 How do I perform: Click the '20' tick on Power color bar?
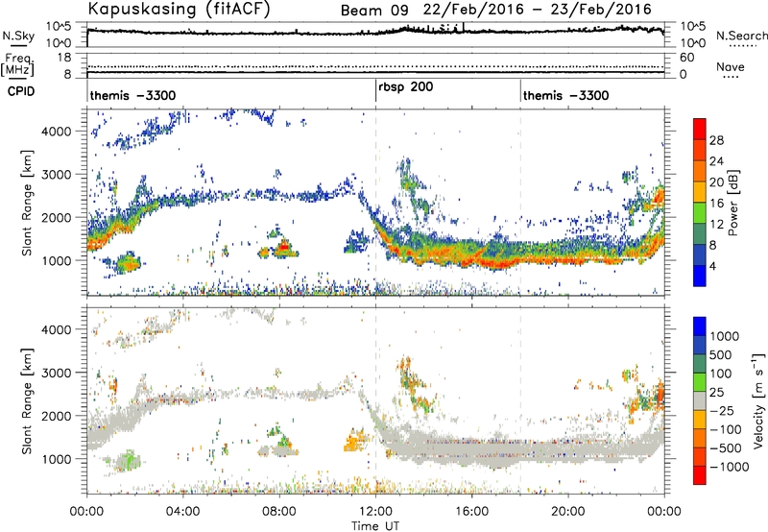coord(716,182)
